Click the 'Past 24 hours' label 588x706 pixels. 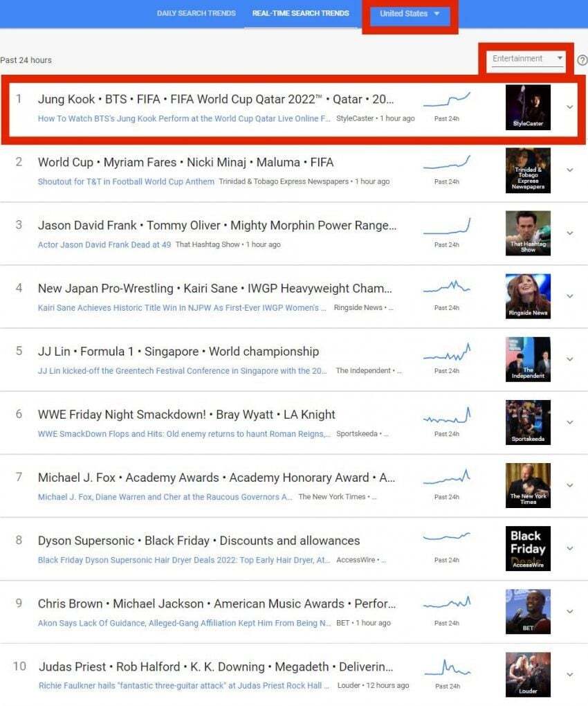[x=26, y=60]
